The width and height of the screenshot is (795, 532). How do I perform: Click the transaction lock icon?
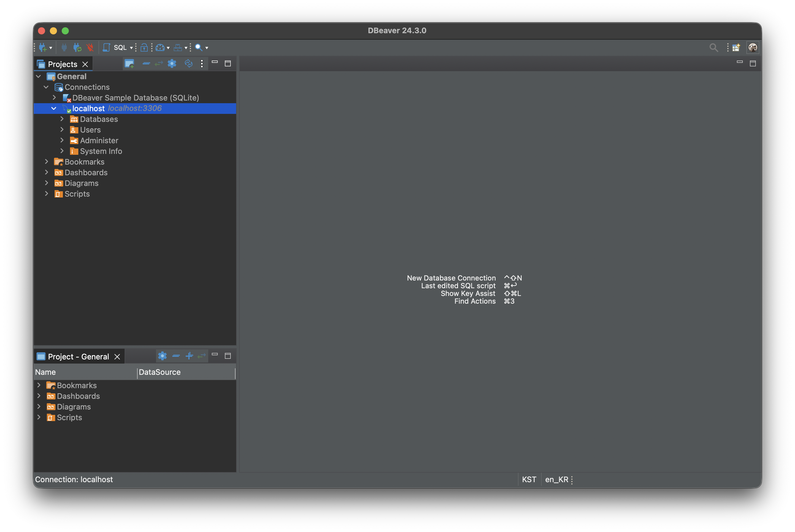click(144, 47)
